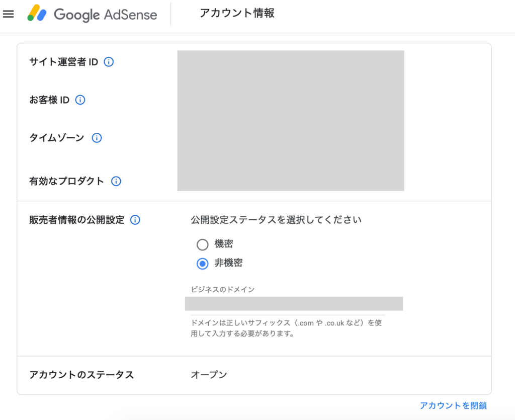Image resolution: width=515 pixels, height=420 pixels.
Task: Click the 販売者情報の公開設定 label
Action: tap(76, 220)
